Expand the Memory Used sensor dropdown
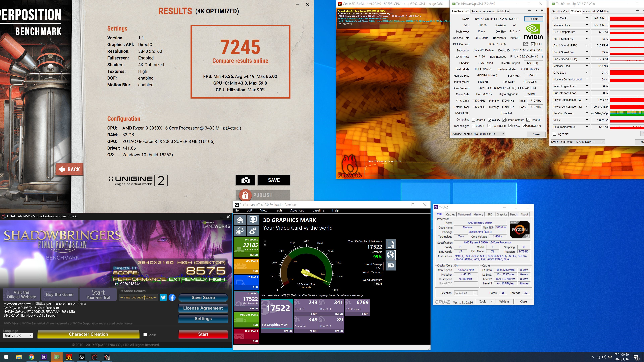This screenshot has width=644, height=362. (x=587, y=66)
